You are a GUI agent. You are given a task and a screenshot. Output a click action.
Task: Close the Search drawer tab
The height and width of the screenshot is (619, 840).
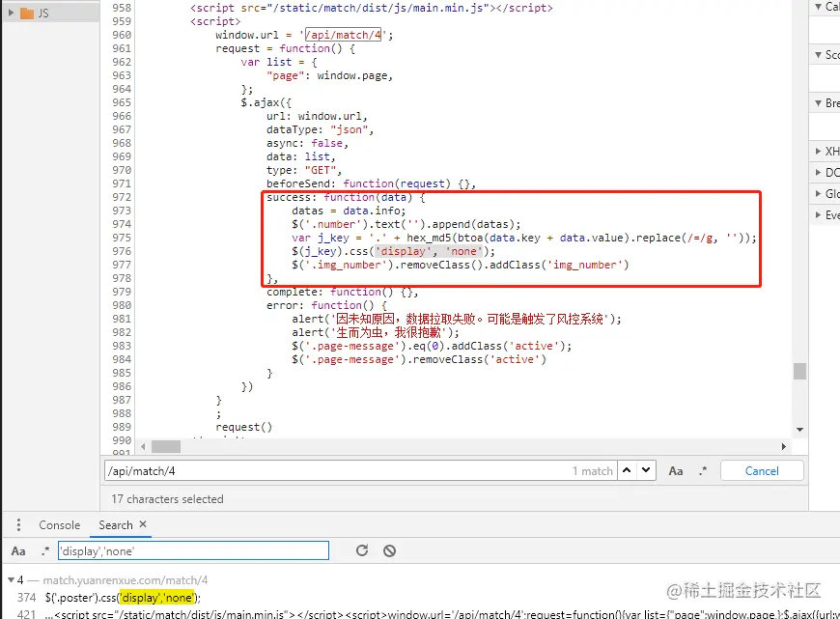point(143,524)
